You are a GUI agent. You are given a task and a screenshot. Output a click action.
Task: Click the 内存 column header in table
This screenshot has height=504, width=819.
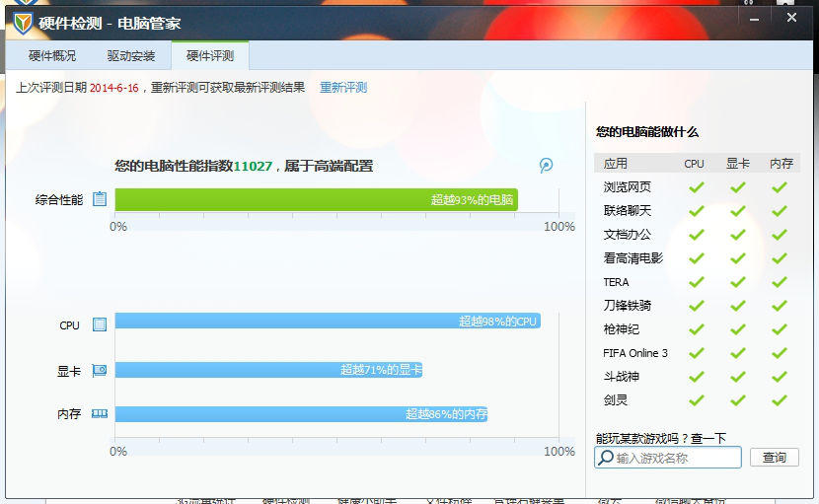(x=782, y=164)
